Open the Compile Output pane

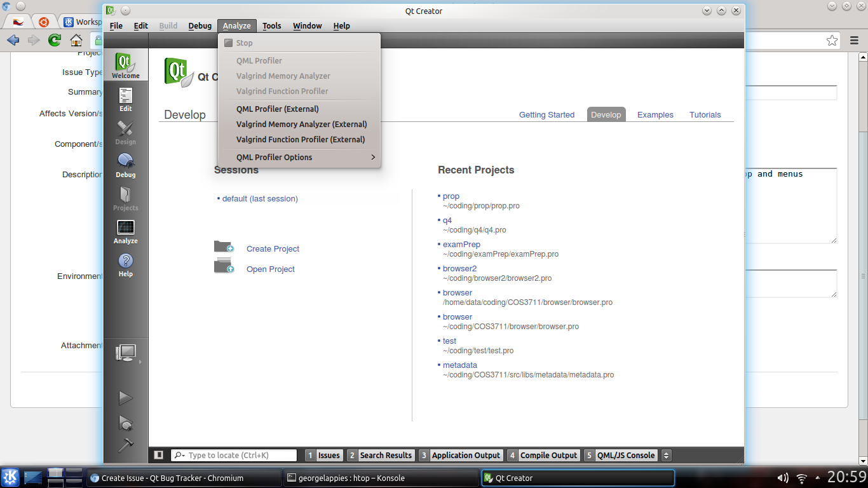click(543, 455)
